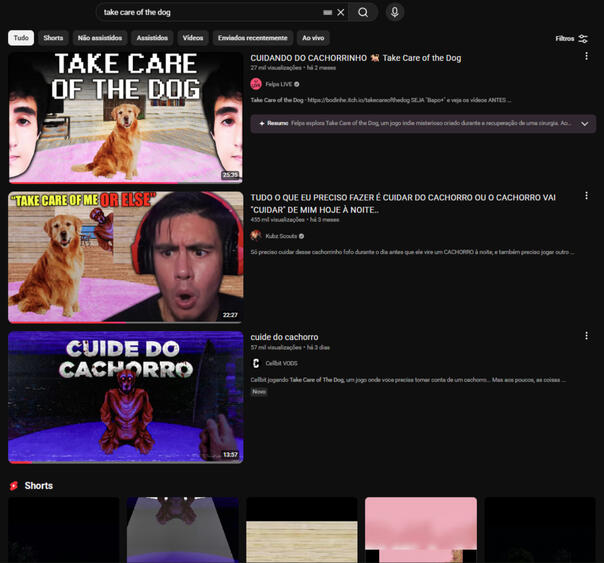Click the search magnifier button
This screenshot has width=604, height=563.
[362, 12]
